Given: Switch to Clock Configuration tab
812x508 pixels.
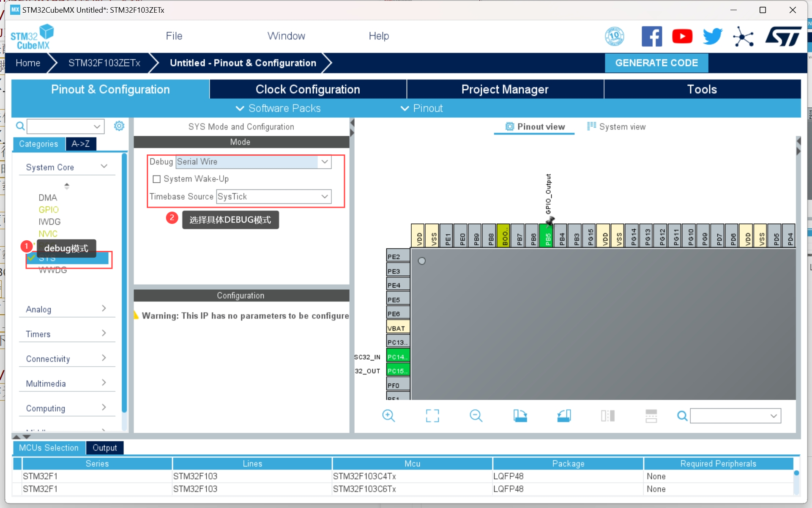Looking at the screenshot, I should click(x=308, y=89).
